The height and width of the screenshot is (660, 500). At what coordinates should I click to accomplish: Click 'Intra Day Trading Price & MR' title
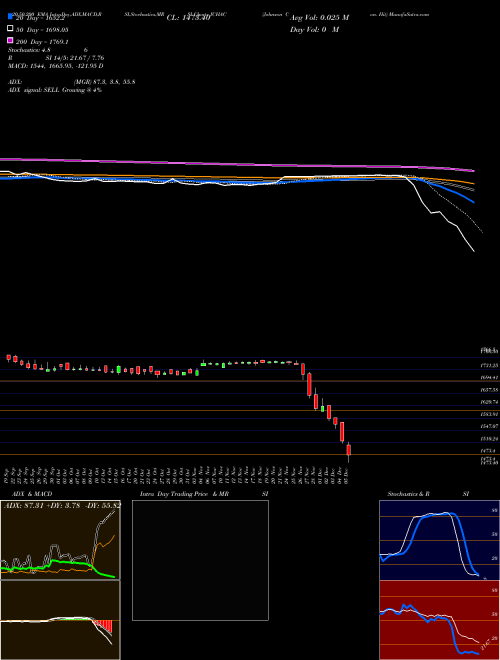(x=184, y=494)
